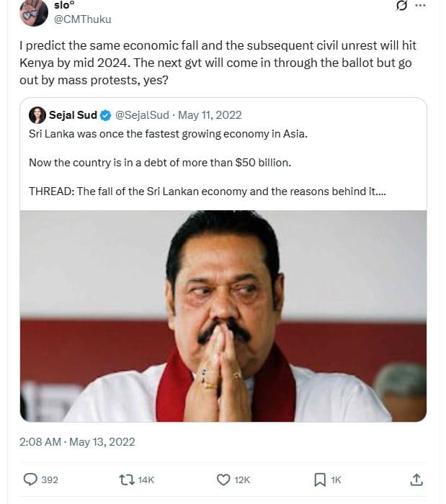Click the $50 billion debt line in quote
446x504 pixels.
pos(159,163)
